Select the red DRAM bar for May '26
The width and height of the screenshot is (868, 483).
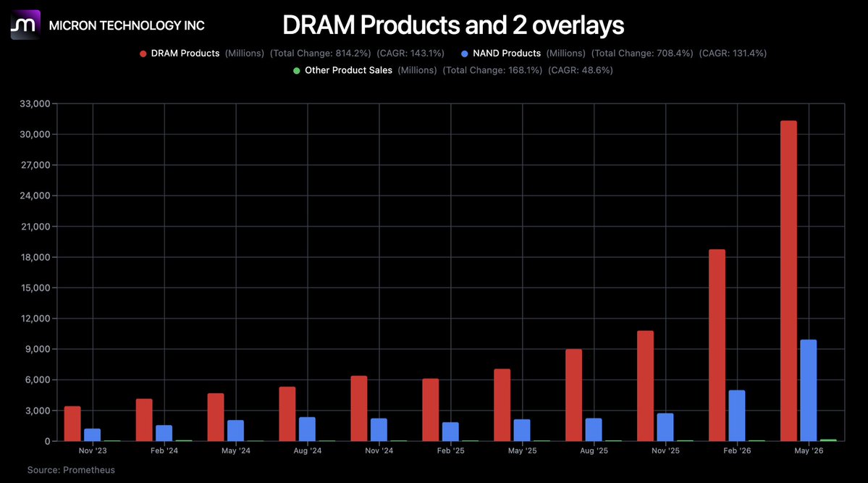(788, 281)
